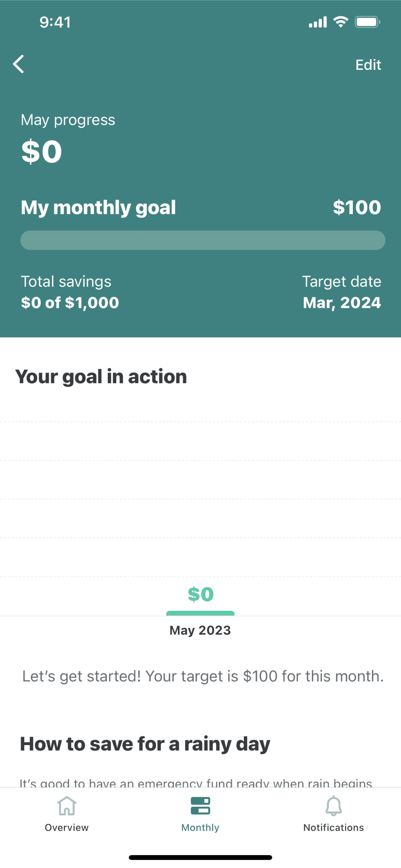Tap the cellular signal bars icon
Screen dimensions: 401x868
(318, 22)
